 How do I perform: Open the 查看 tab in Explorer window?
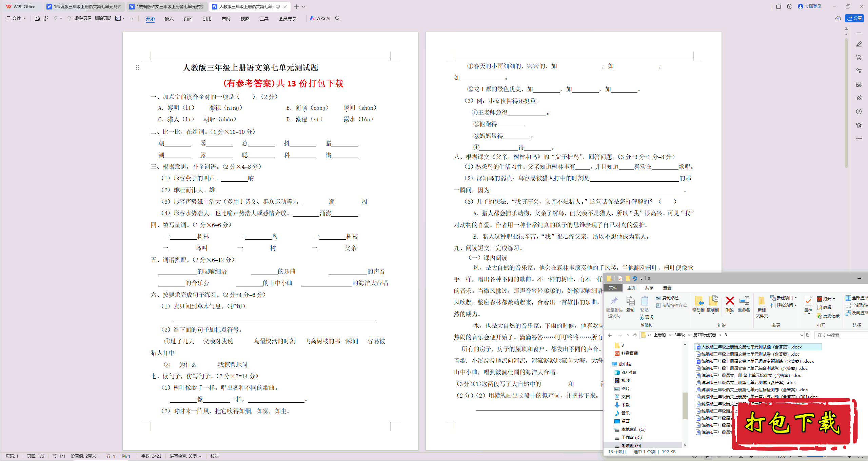click(667, 288)
